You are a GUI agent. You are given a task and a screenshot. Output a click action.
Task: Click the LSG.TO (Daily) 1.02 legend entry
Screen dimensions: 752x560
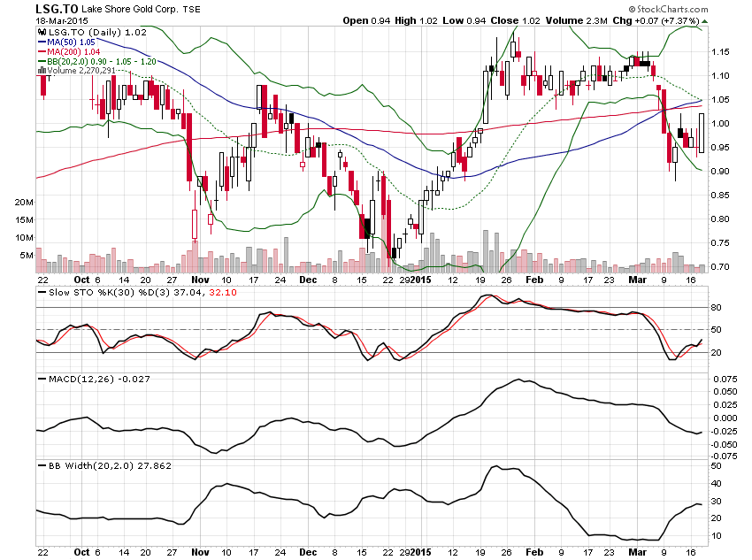point(97,32)
